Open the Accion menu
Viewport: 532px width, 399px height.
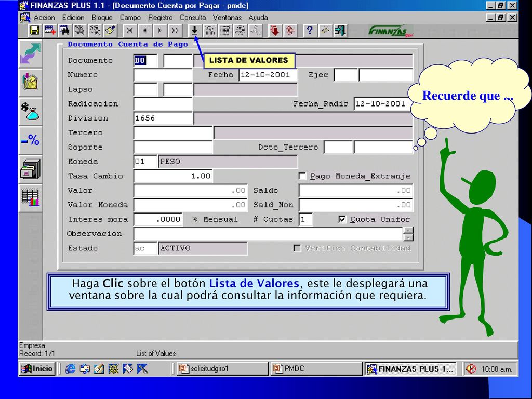[44, 18]
